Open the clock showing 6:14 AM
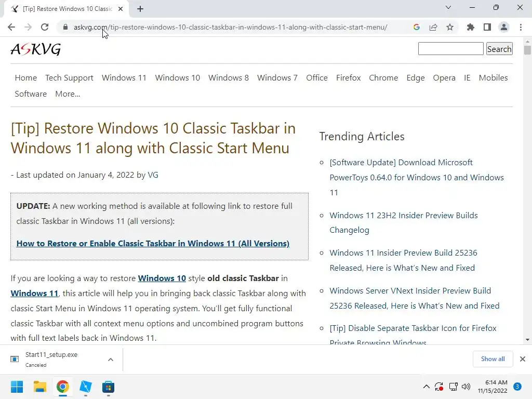 [493, 387]
